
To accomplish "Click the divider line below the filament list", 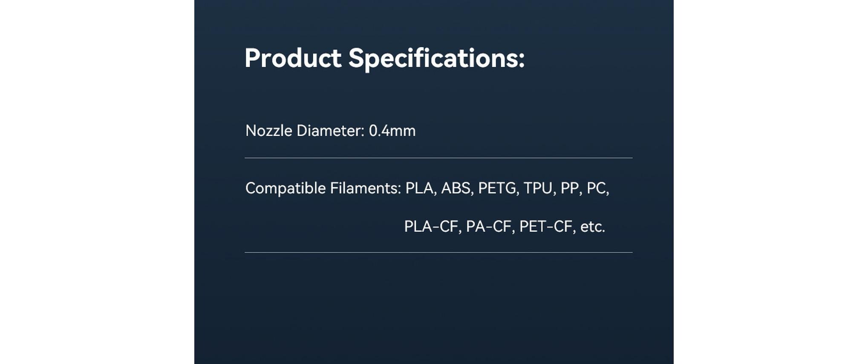I will pos(438,252).
